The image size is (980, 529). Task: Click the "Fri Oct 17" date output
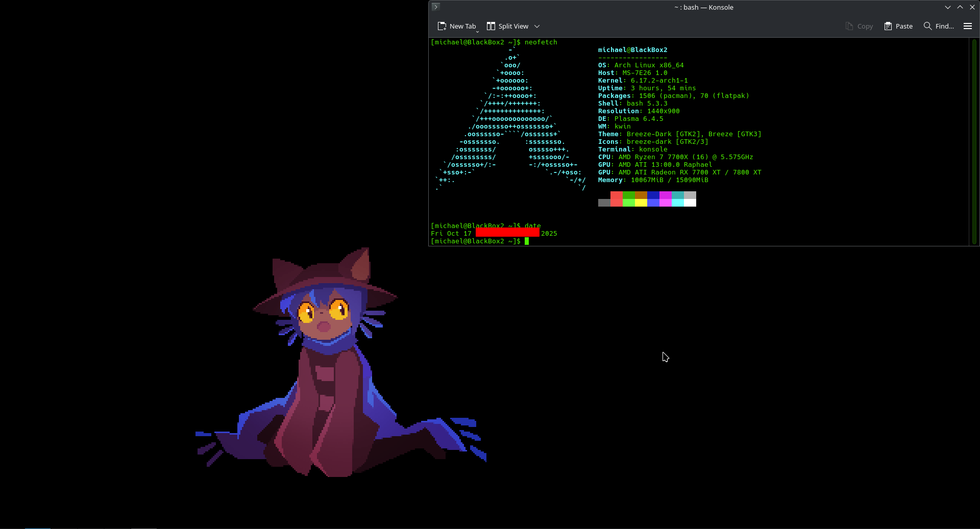coord(451,234)
